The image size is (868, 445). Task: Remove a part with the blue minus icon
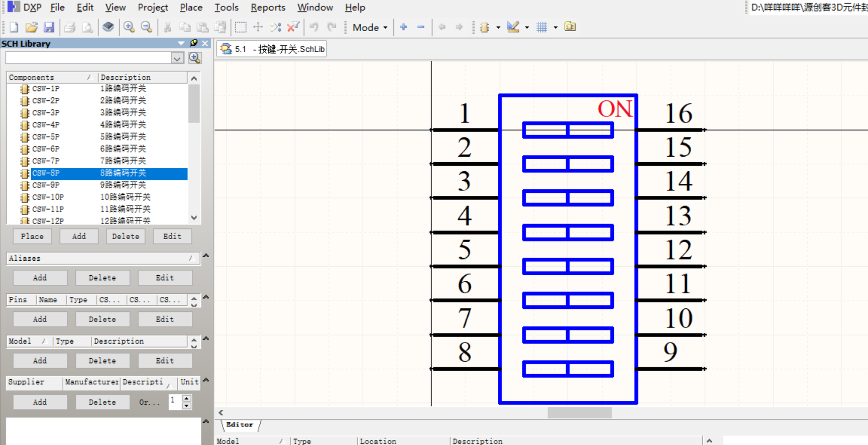[421, 27]
